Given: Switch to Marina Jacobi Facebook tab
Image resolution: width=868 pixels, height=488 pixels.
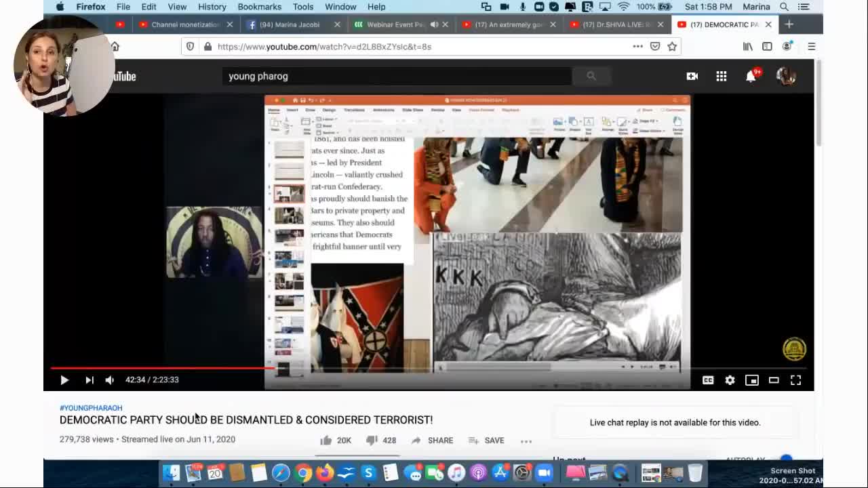Looking at the screenshot, I should (289, 24).
